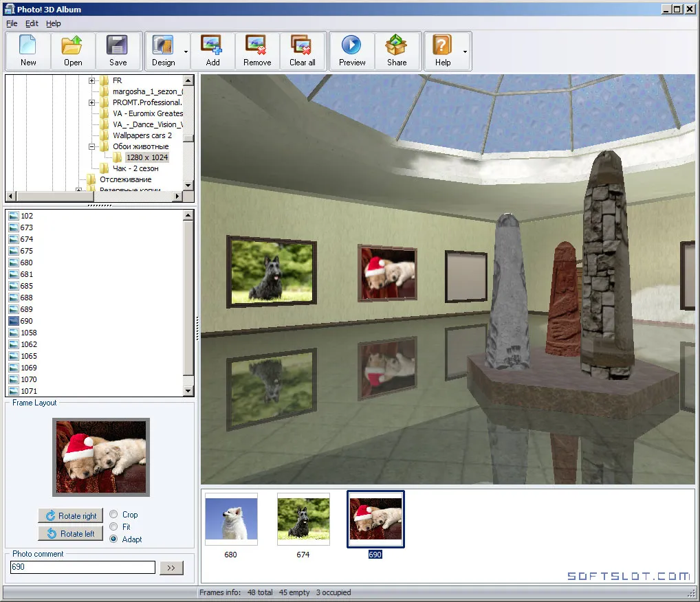Collapse the Обои животные folder node
The width and height of the screenshot is (700, 602).
(91, 146)
